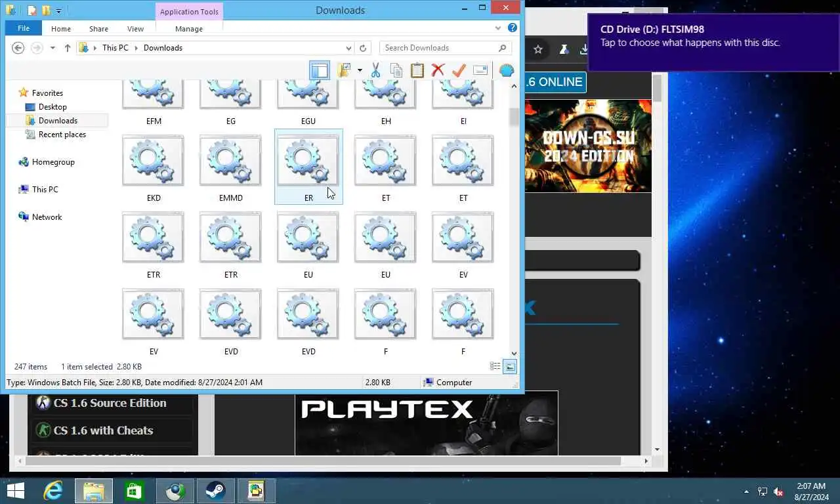Refresh the Downloads folder view
The image size is (840, 504).
tap(363, 48)
